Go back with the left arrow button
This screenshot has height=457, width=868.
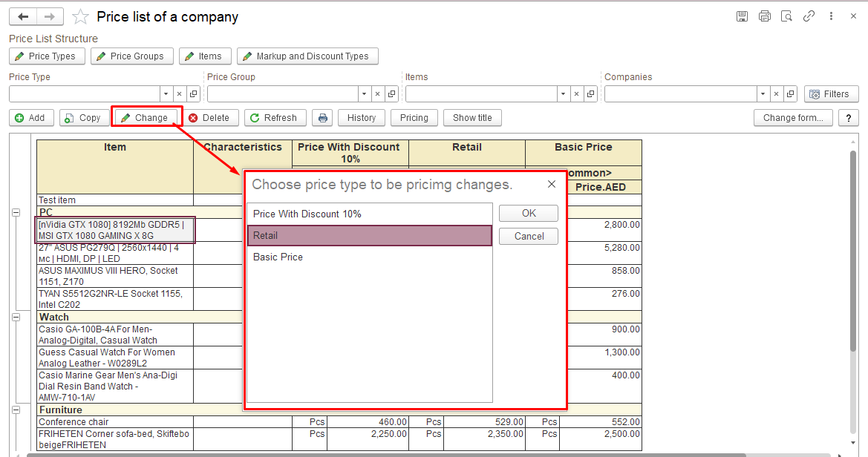click(x=23, y=16)
